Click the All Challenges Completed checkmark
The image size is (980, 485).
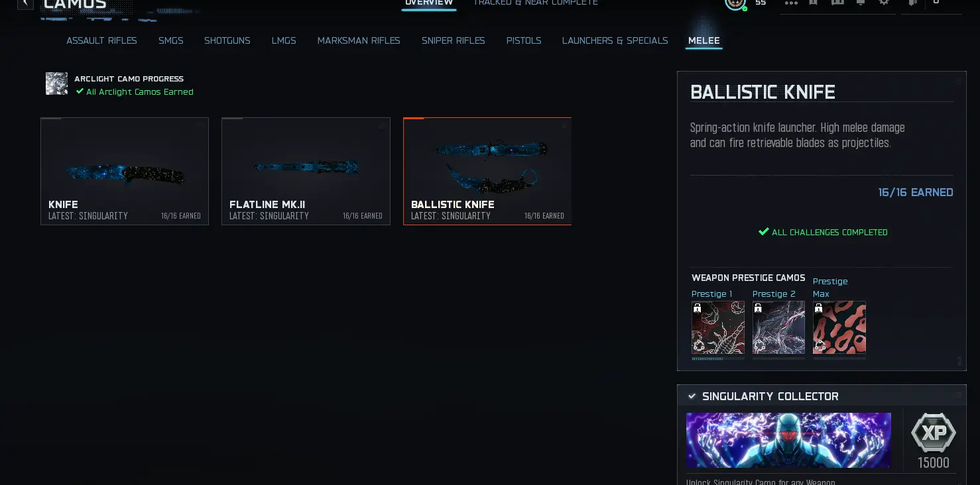[x=763, y=232]
